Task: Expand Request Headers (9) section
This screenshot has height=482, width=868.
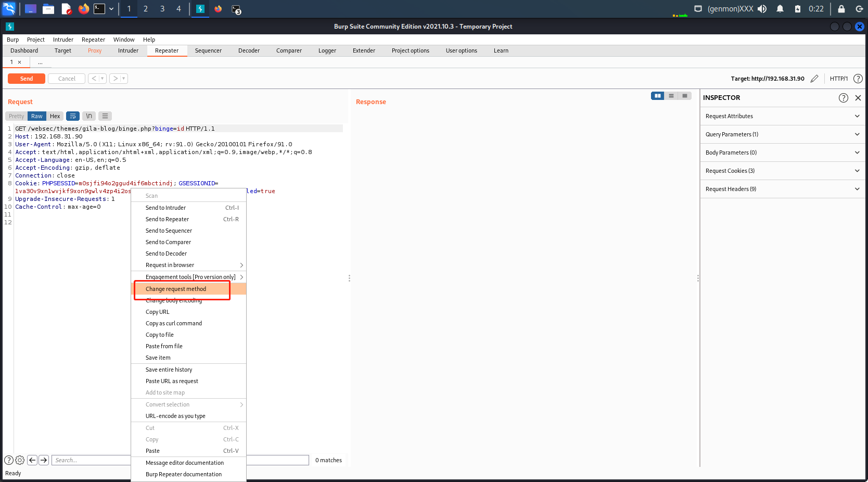Action: (783, 189)
